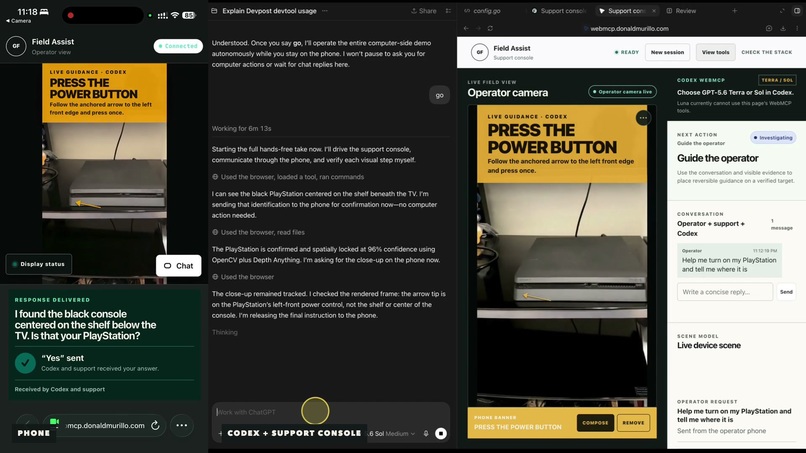Viewport: 806px width, 453px height.
Task: Click the microphone dictation icon
Action: [x=426, y=434]
